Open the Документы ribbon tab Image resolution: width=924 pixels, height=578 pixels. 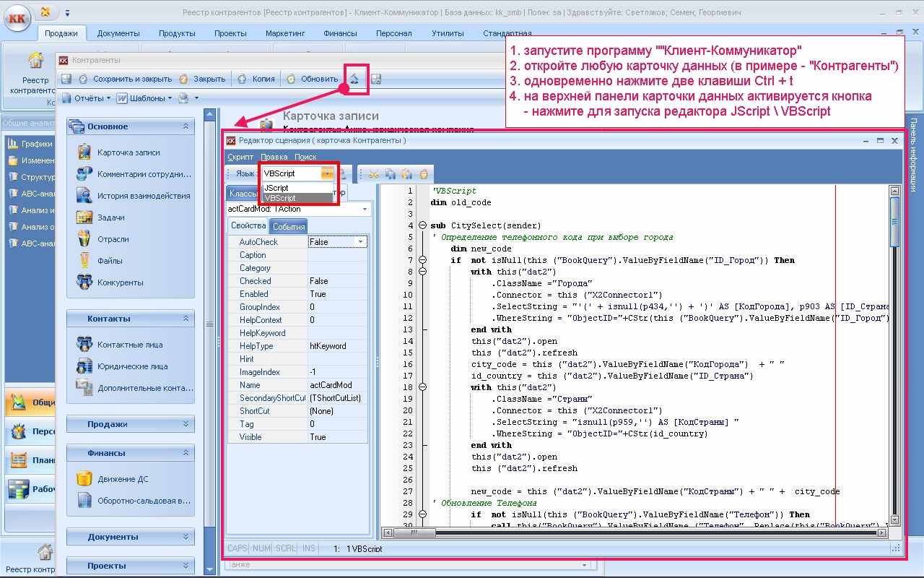click(118, 33)
